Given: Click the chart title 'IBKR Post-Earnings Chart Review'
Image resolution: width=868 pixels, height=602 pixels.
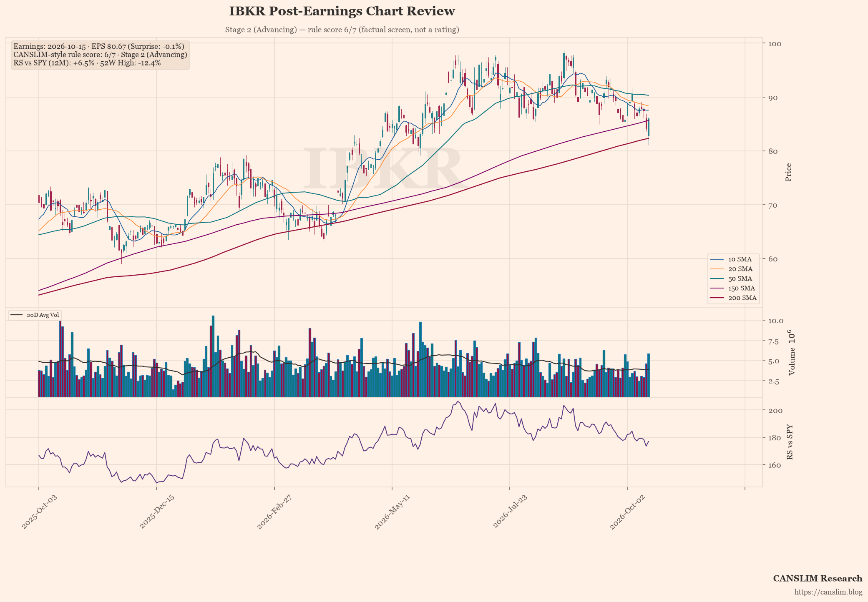Looking at the screenshot, I should tap(342, 11).
